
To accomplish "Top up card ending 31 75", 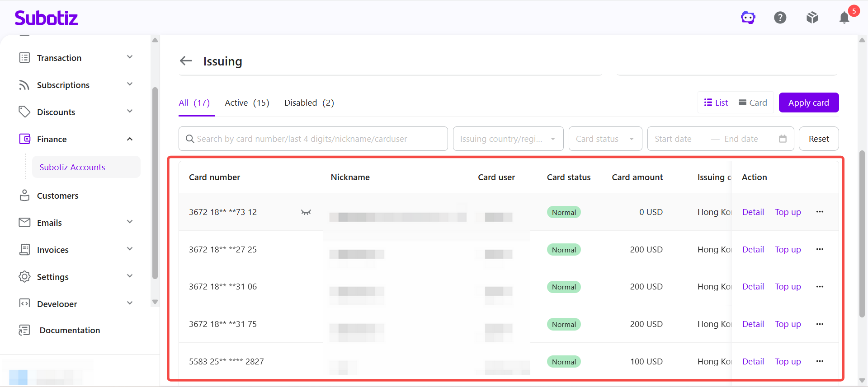I will point(788,324).
